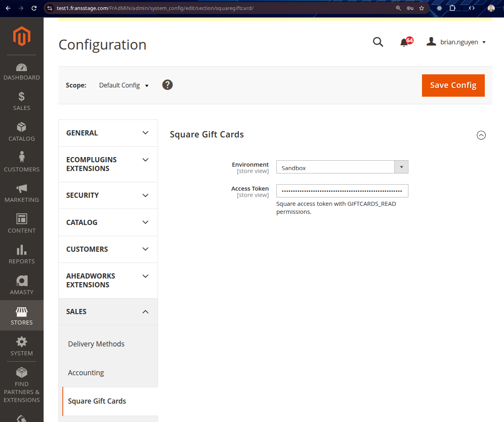Expand the AHEADWORKS EXTENSIONS tab
The width and height of the screenshot is (504, 422).
pos(108,281)
